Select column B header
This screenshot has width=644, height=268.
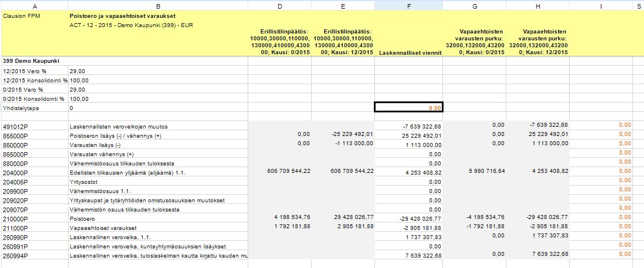coord(158,5)
